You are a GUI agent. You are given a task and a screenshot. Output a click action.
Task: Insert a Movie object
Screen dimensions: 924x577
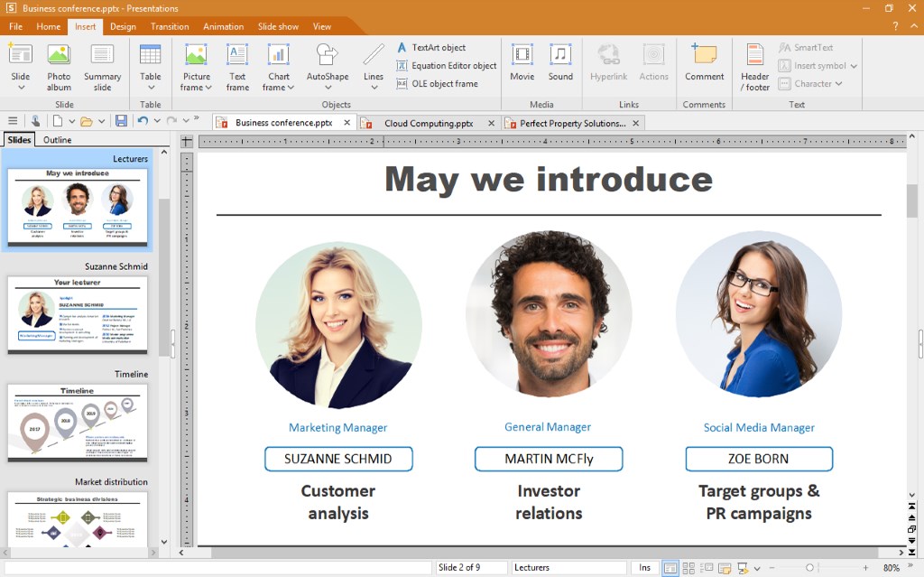(x=522, y=63)
